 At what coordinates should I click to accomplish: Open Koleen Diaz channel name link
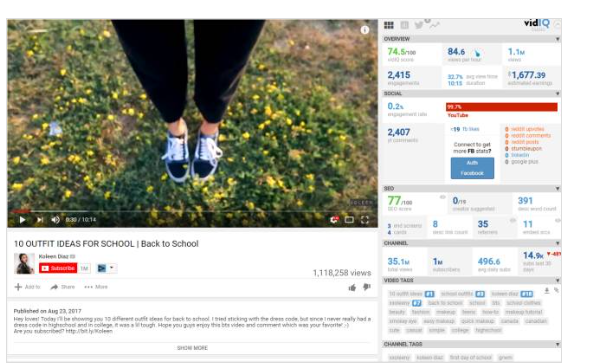pyautogui.click(x=54, y=256)
